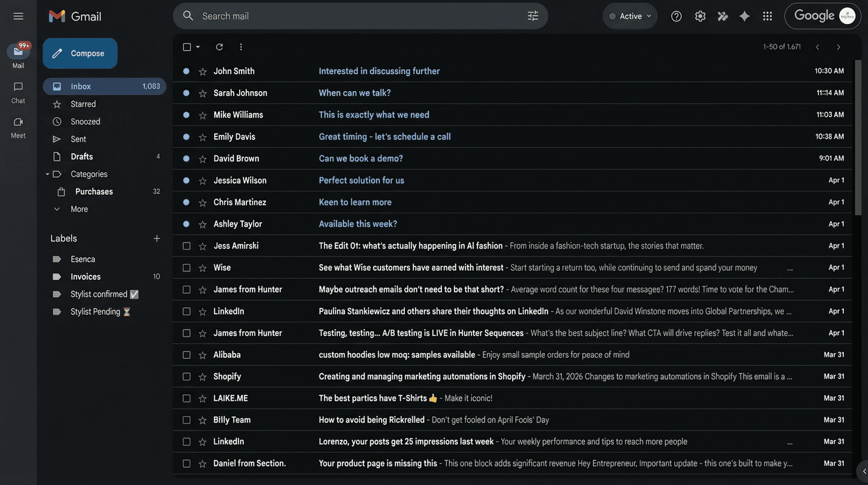The height and width of the screenshot is (485, 868).
Task: Open the Invoices label
Action: pyautogui.click(x=85, y=277)
